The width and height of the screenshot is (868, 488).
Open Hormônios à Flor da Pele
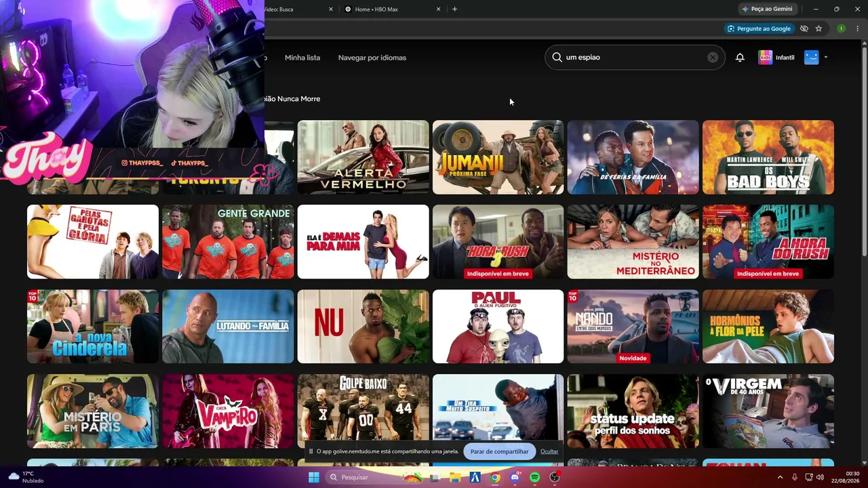point(768,327)
